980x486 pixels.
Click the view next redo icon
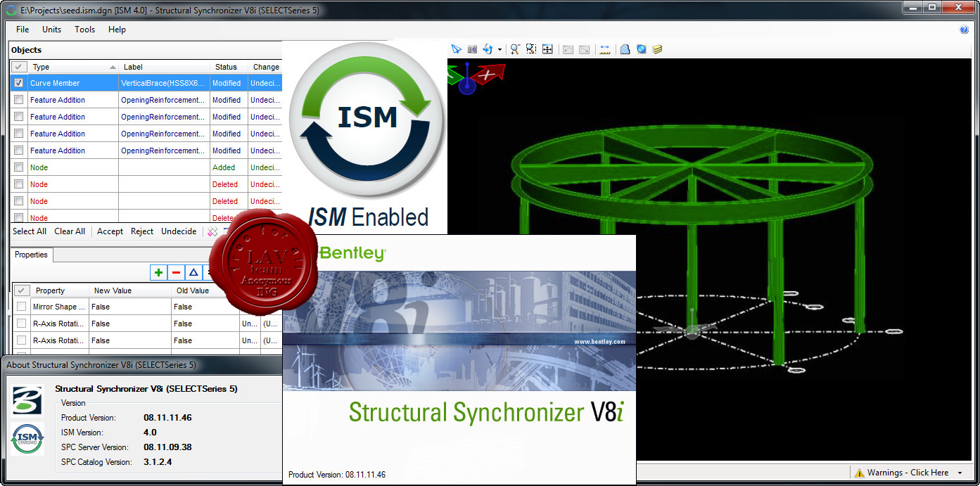click(x=584, y=49)
